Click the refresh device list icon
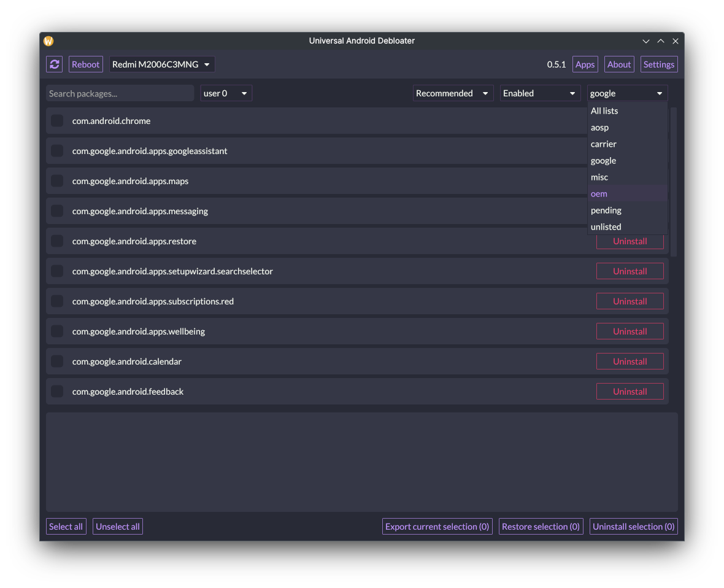 [55, 64]
